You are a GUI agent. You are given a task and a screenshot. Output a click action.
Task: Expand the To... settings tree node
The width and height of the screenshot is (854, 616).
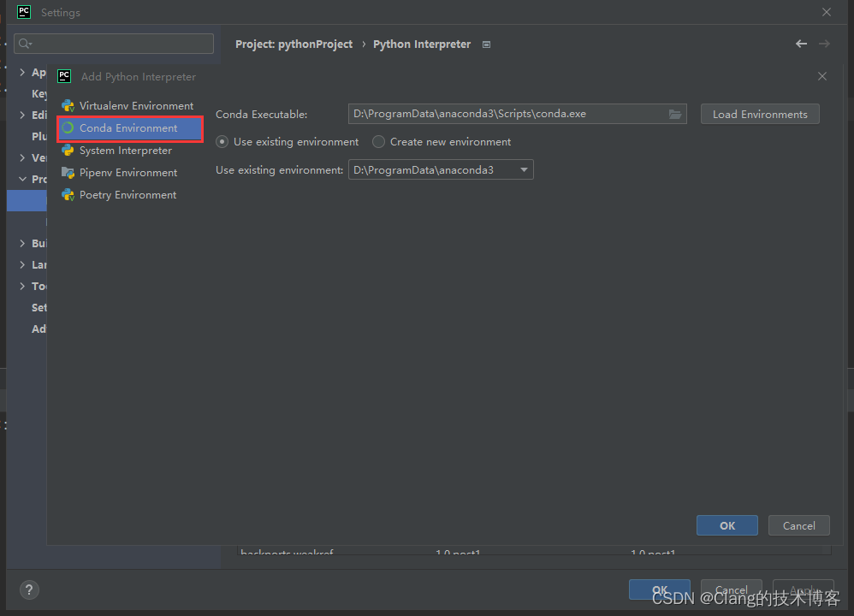pyautogui.click(x=22, y=286)
